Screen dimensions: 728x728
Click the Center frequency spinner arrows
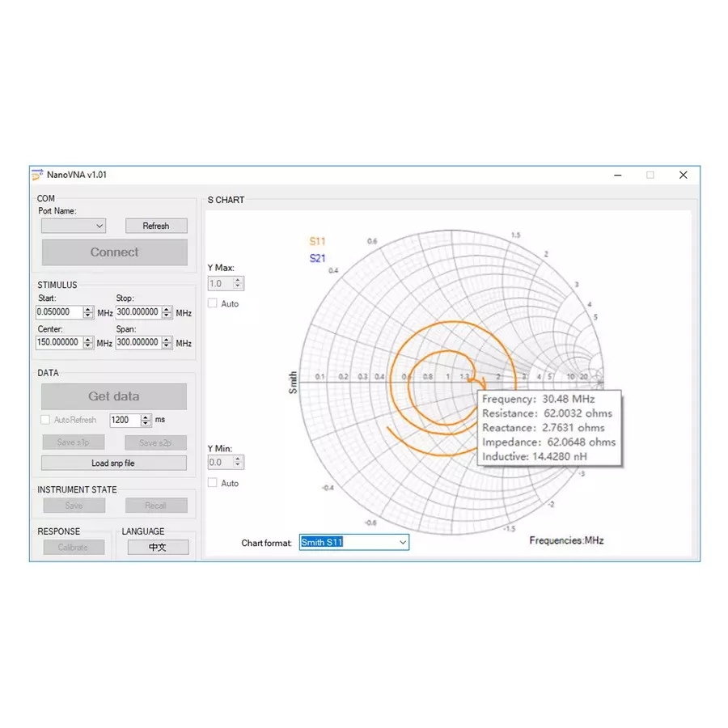point(88,343)
